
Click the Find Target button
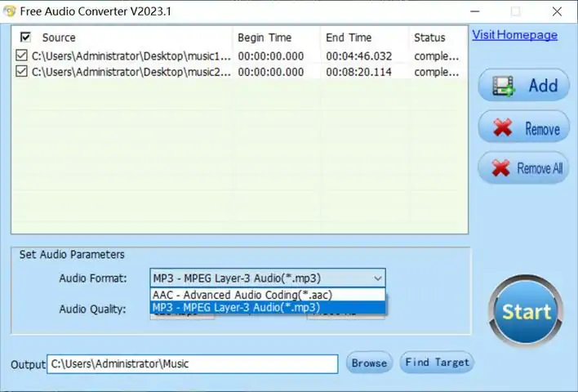click(438, 363)
